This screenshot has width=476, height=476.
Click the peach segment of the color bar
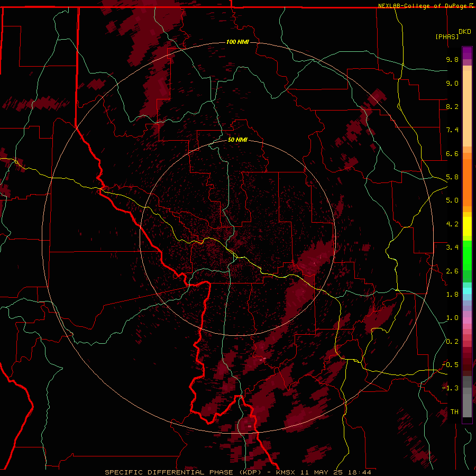pos(467,108)
